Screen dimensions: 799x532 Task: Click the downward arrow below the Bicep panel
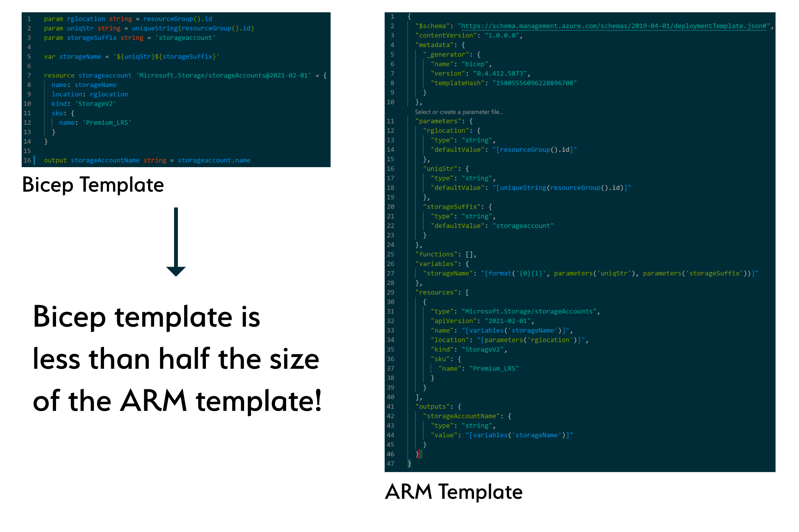click(176, 242)
